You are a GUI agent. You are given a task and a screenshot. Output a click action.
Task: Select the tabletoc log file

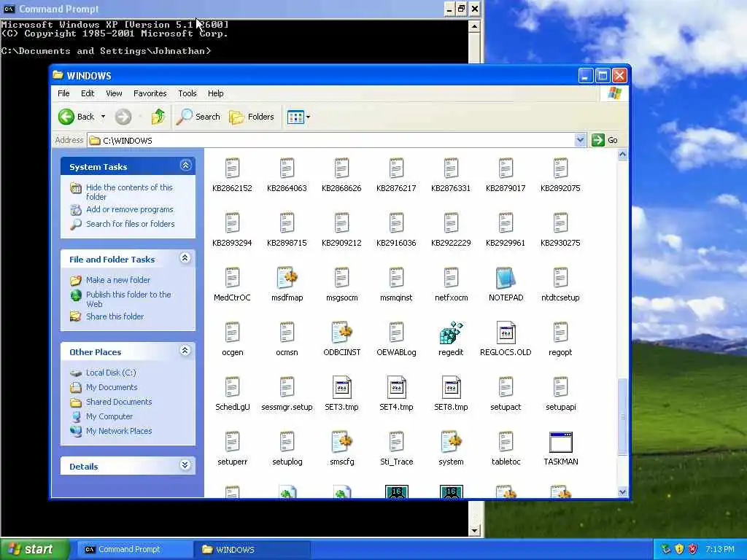(506, 443)
